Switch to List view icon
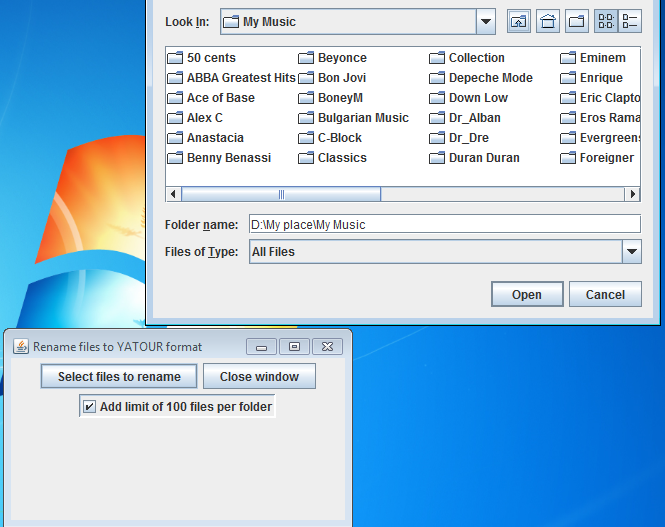This screenshot has width=665, height=527. click(x=606, y=21)
